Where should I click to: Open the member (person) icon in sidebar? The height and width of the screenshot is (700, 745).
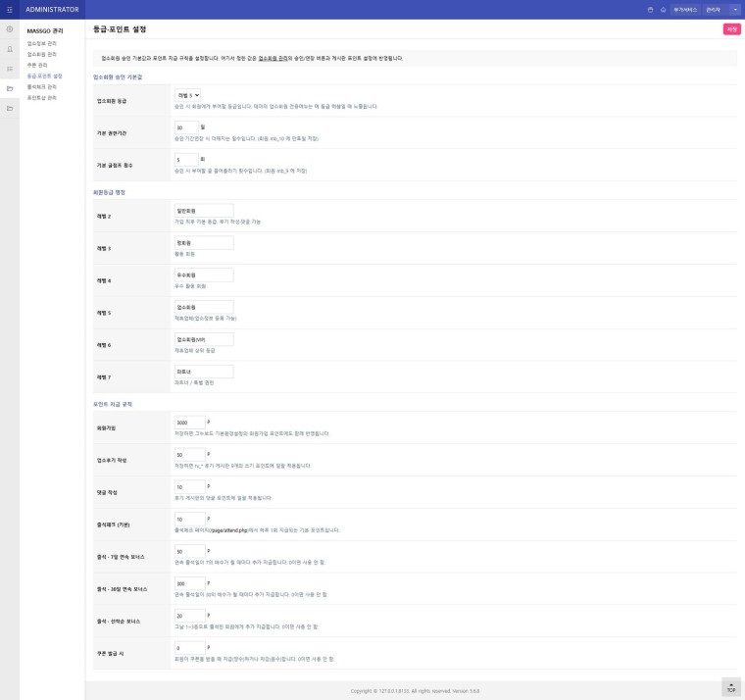click(10, 49)
